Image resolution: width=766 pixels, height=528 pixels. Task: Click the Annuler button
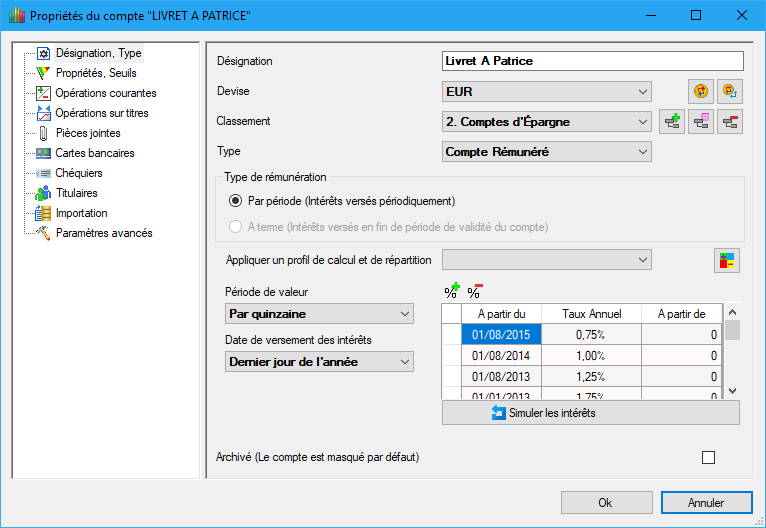pos(706,502)
